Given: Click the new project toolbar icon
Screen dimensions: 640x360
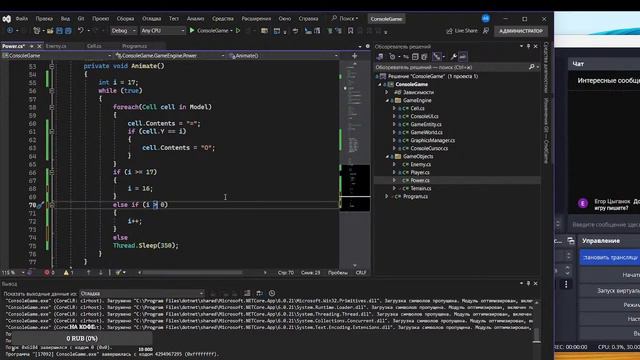Looking at the screenshot, I should [36, 31].
